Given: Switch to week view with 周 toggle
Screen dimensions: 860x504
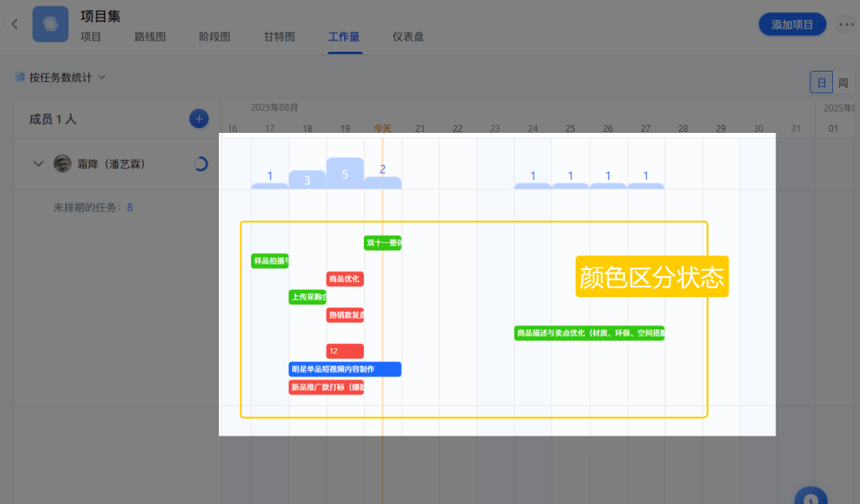Looking at the screenshot, I should pos(842,82).
